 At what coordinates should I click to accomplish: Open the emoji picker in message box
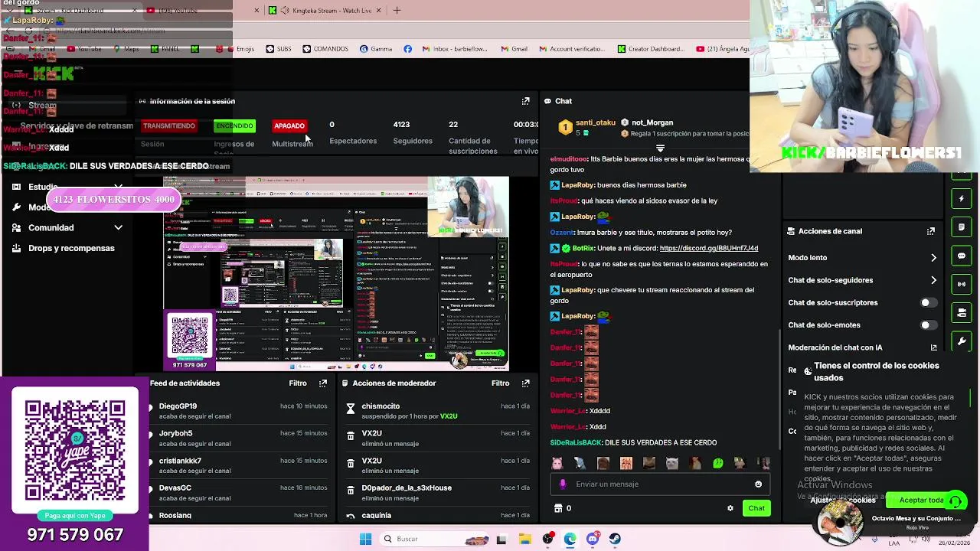tap(758, 484)
